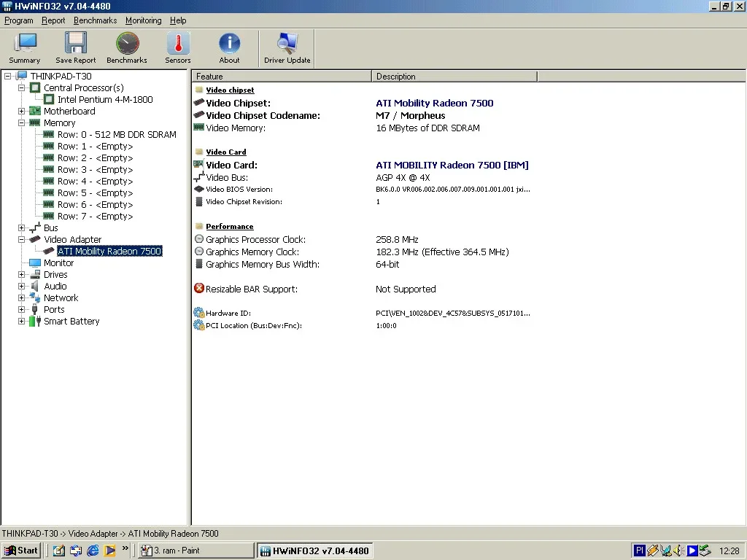This screenshot has width=747, height=560.
Task: Click the value 258.8 MHz
Action: click(397, 239)
